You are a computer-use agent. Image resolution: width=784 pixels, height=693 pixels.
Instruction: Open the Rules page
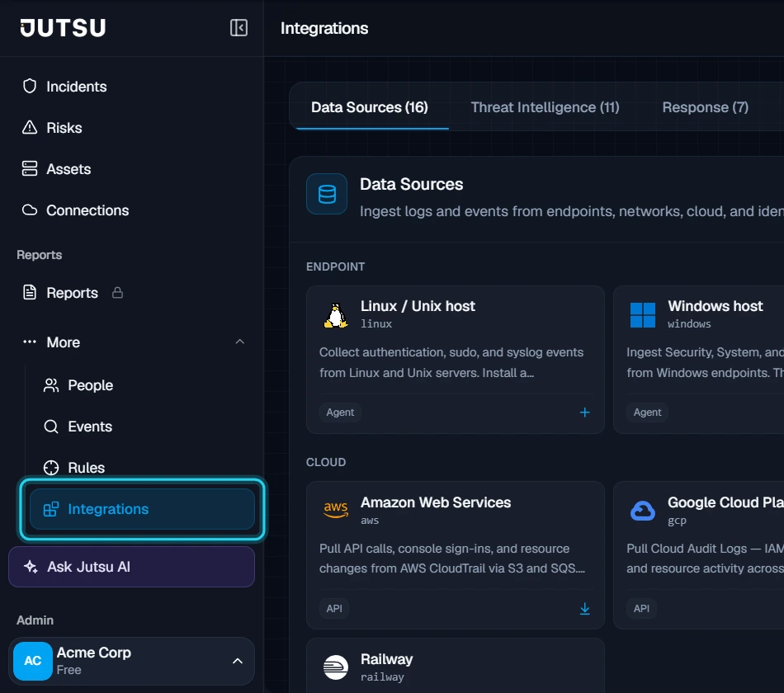click(143, 468)
